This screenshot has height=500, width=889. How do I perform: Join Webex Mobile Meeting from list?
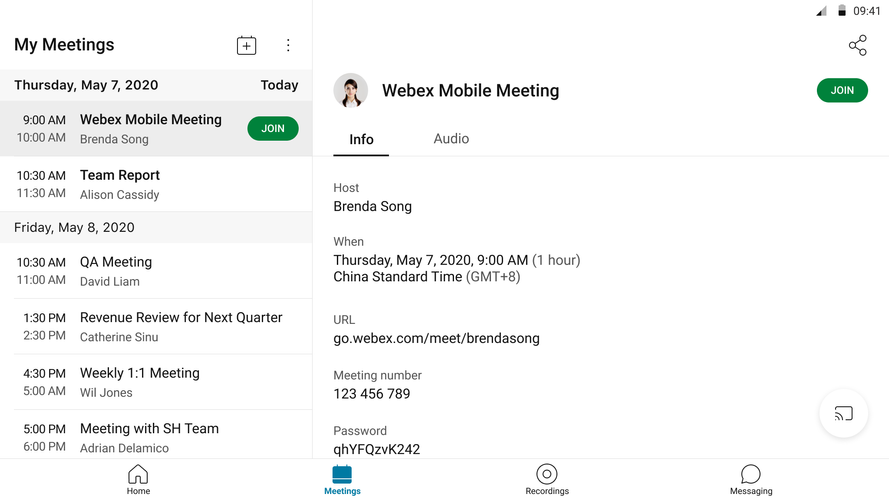[273, 129]
